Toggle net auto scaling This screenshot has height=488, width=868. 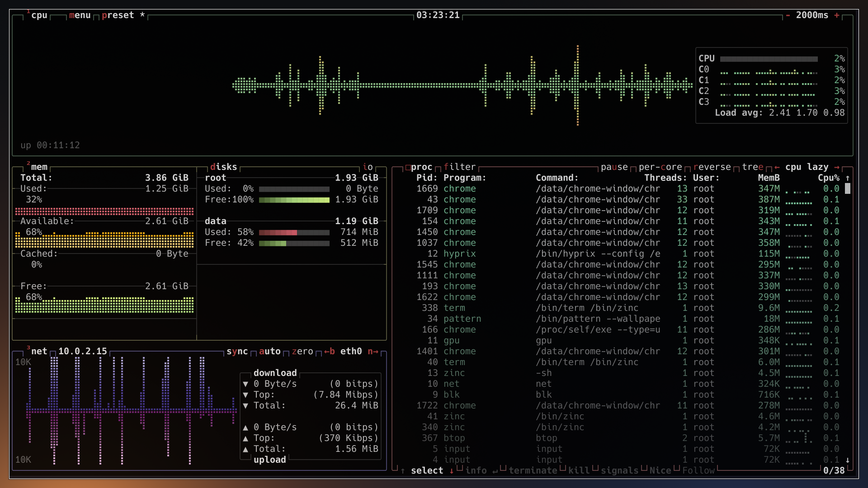click(x=270, y=351)
